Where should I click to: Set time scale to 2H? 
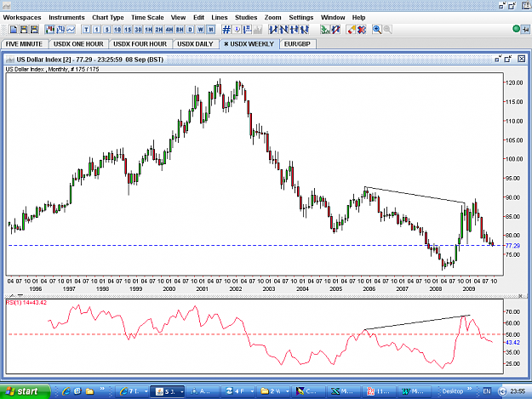point(159,30)
